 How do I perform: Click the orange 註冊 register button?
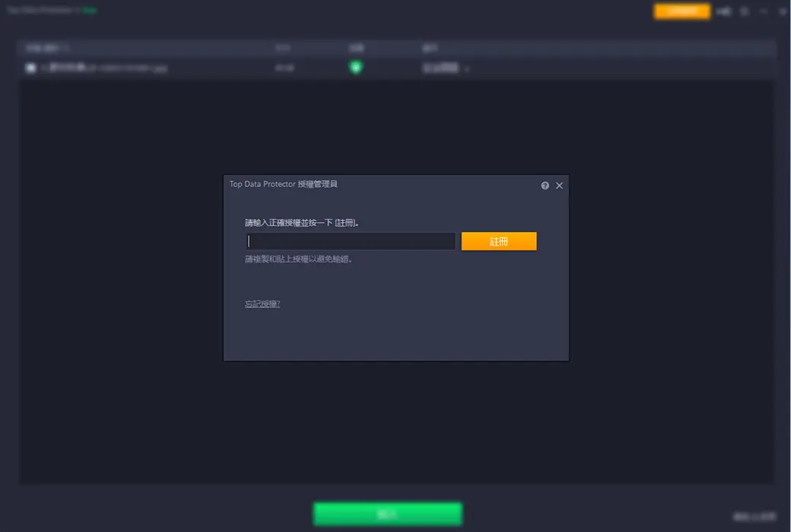click(x=499, y=241)
